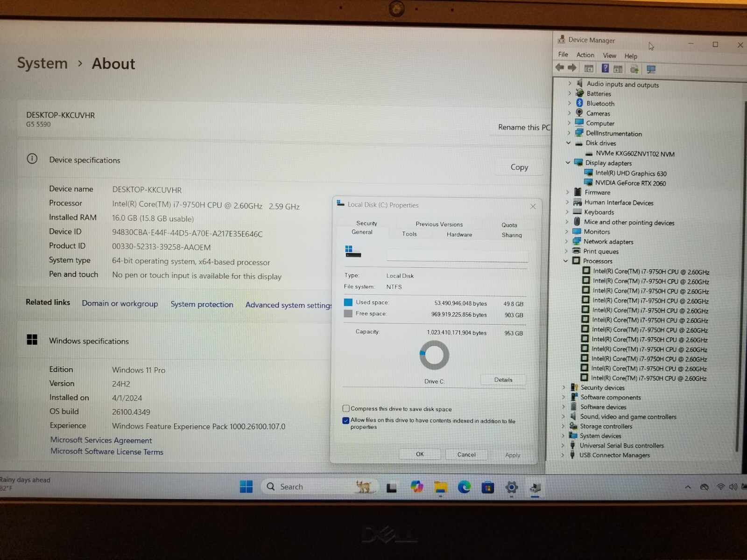Expand the Human Interface Devices node
Image resolution: width=747 pixels, height=560 pixels.
click(567, 202)
